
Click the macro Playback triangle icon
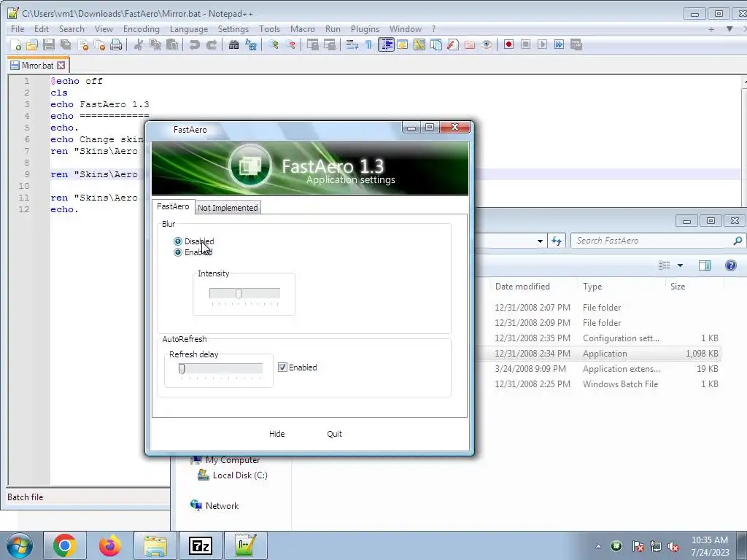click(x=542, y=44)
